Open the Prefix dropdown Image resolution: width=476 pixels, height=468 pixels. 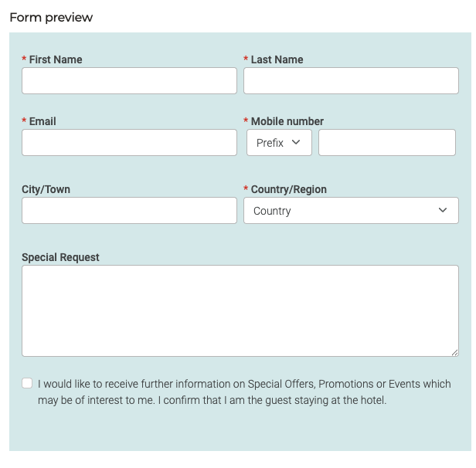click(279, 143)
